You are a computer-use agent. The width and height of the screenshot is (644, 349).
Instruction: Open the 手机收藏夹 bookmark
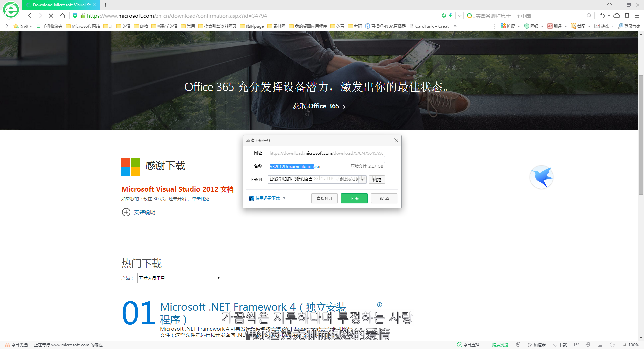(x=49, y=26)
